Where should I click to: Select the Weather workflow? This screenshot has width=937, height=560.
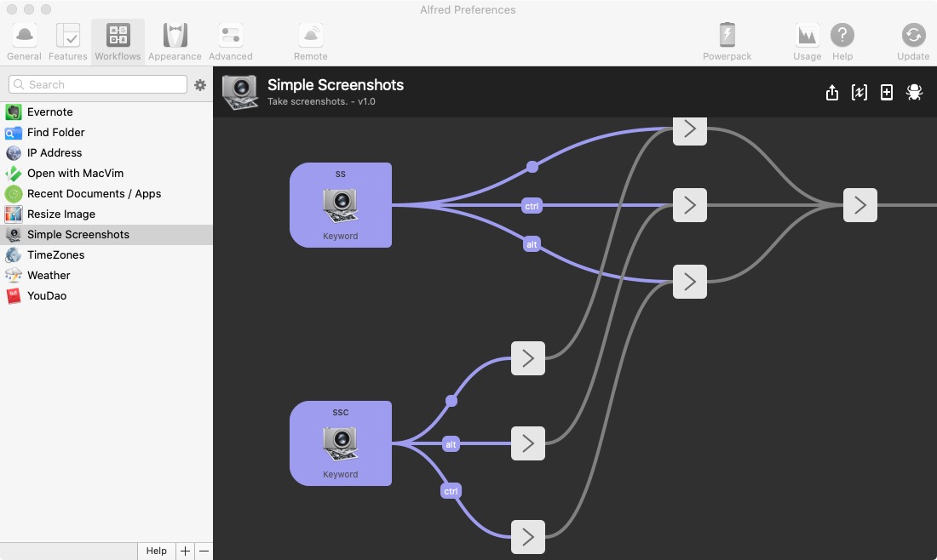pos(106,275)
